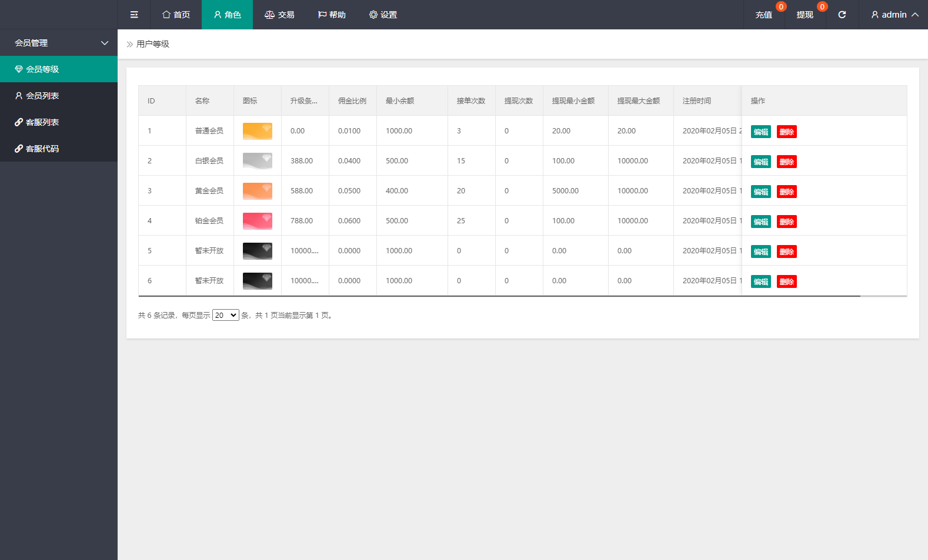
Task: Delete the row with ID 6
Action: 787,281
